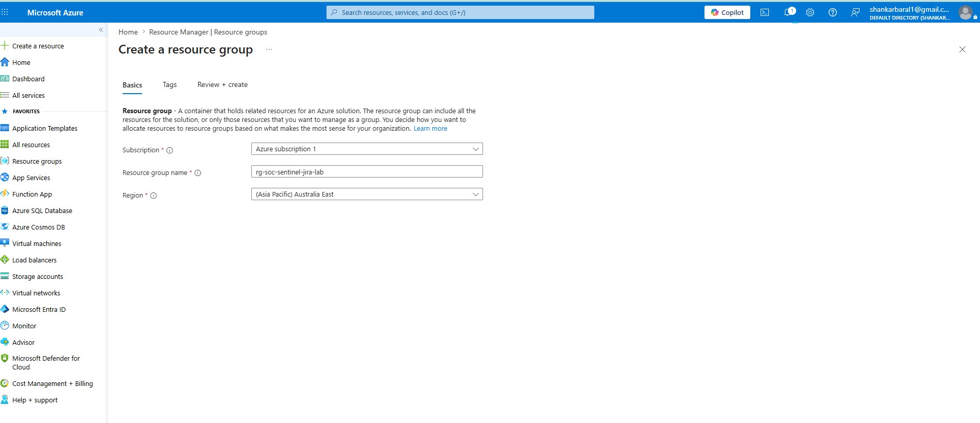Image resolution: width=980 pixels, height=423 pixels.
Task: Click the Resource groups cube icon
Action: click(5, 161)
